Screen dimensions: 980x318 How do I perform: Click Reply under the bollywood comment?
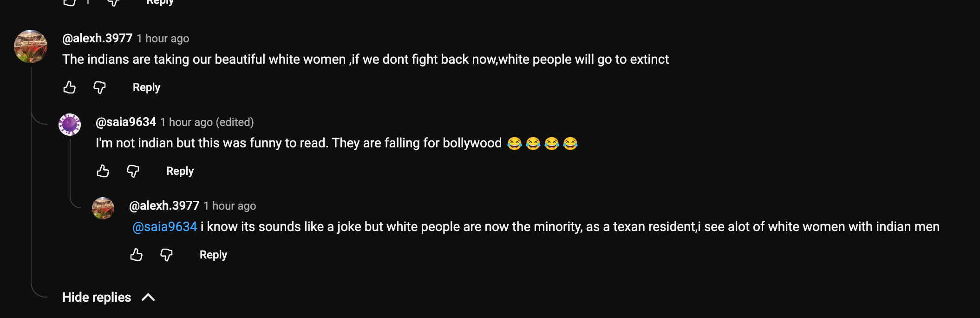click(x=180, y=171)
